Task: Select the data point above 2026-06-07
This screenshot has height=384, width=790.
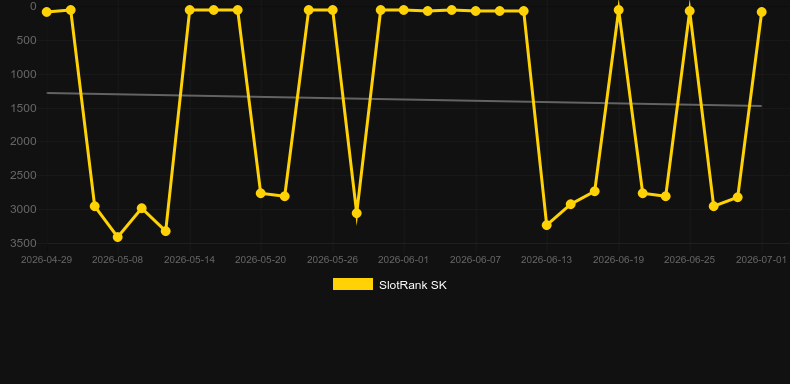Action: (x=476, y=11)
